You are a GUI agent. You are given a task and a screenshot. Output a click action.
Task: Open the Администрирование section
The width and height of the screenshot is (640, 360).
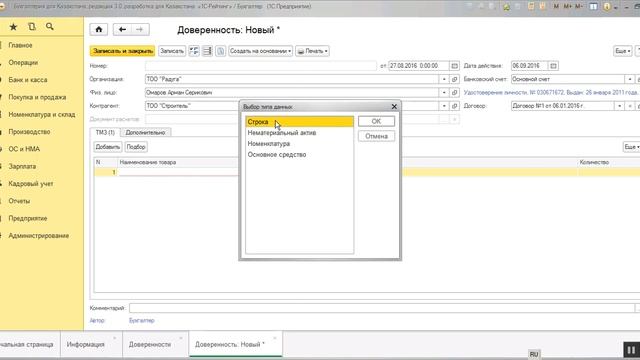coord(39,236)
